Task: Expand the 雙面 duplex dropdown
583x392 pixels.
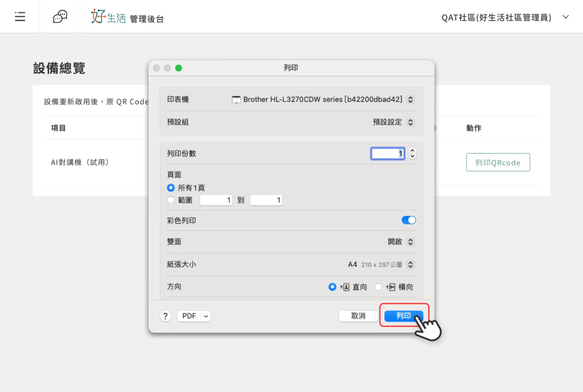Action: (411, 242)
